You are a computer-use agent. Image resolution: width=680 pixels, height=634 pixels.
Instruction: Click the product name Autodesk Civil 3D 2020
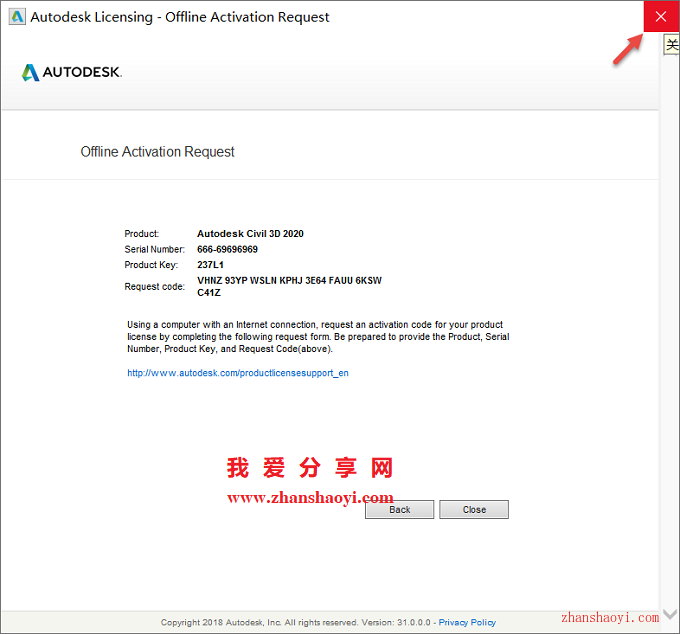point(250,234)
